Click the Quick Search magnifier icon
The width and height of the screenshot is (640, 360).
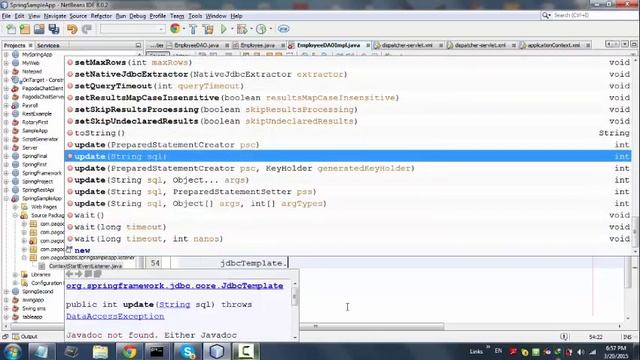(545, 16)
